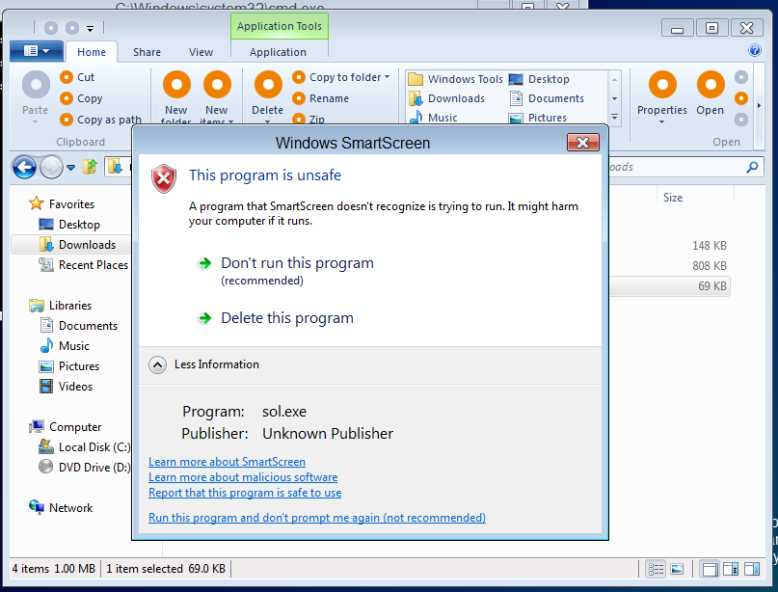Viewport: 778px width, 592px height.
Task: Open the Delete dropdown arrow
Action: coord(268,122)
